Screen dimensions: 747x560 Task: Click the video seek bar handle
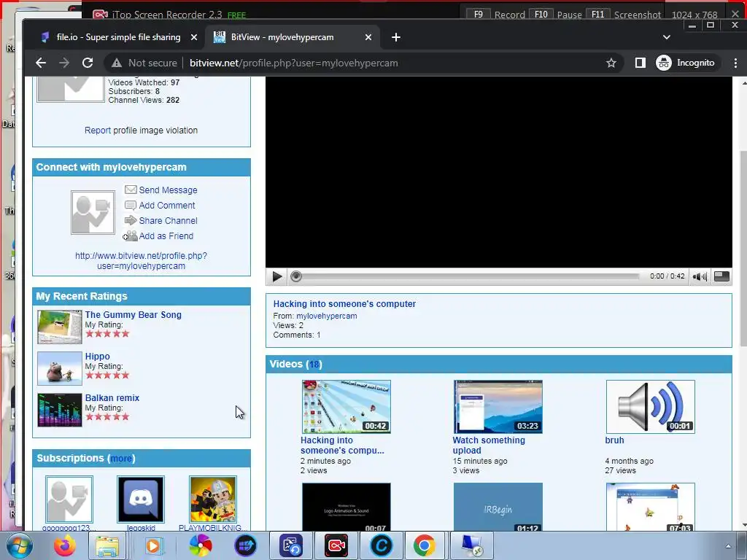click(x=296, y=276)
